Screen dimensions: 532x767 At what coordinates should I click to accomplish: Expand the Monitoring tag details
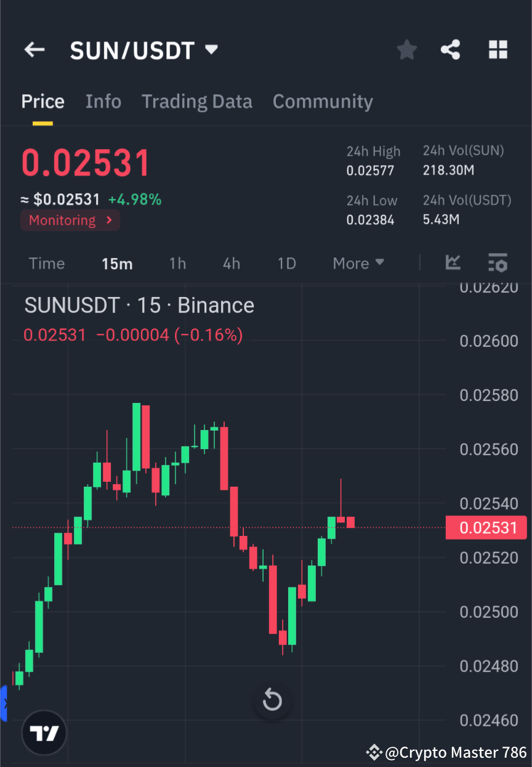tap(70, 220)
